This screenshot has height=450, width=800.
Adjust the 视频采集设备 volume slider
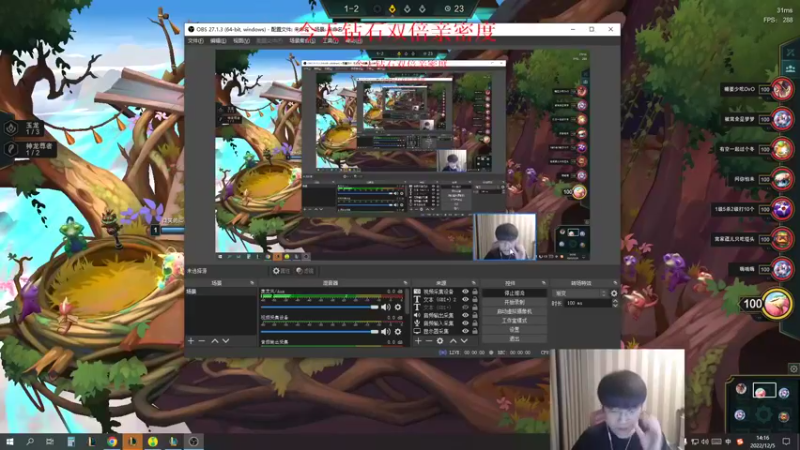click(x=319, y=332)
